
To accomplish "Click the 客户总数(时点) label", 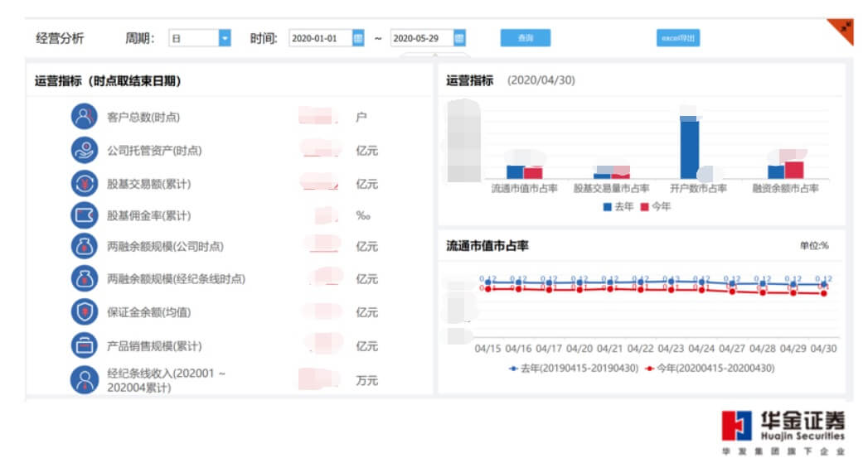I will (x=143, y=118).
